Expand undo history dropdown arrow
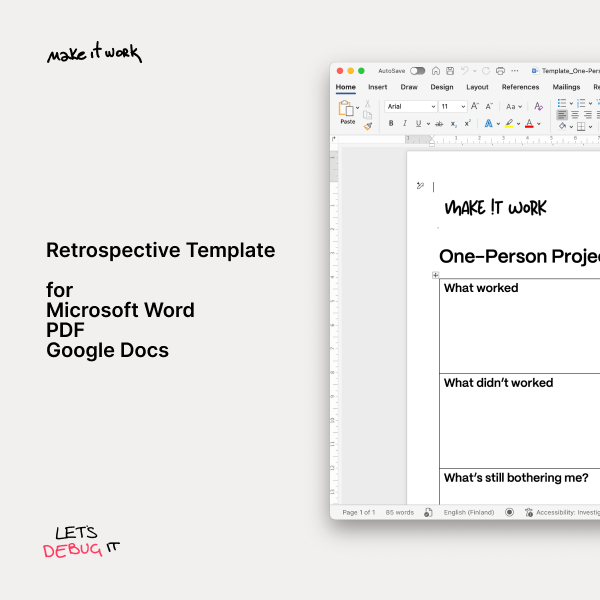Viewport: 600px width, 600px height. (x=474, y=71)
